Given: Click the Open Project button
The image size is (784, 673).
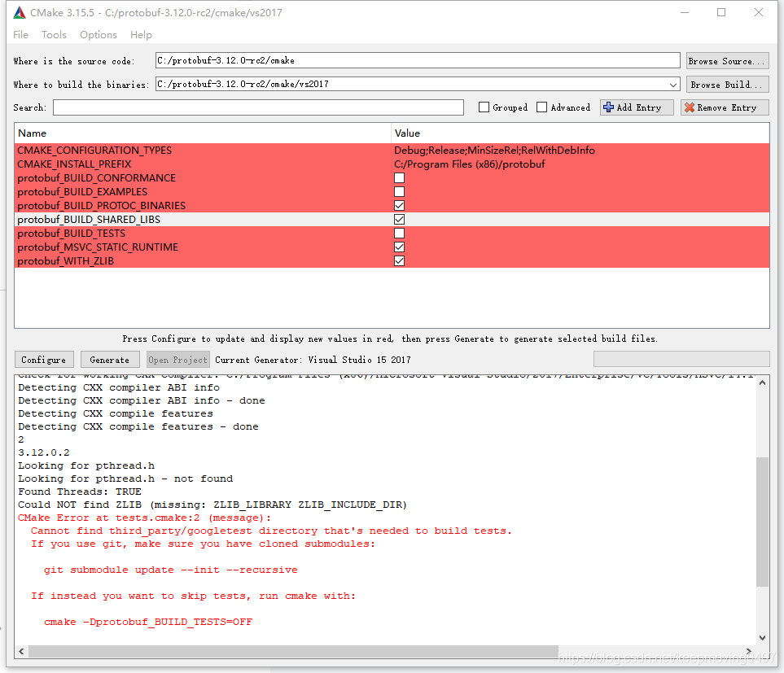Looking at the screenshot, I should 178,360.
